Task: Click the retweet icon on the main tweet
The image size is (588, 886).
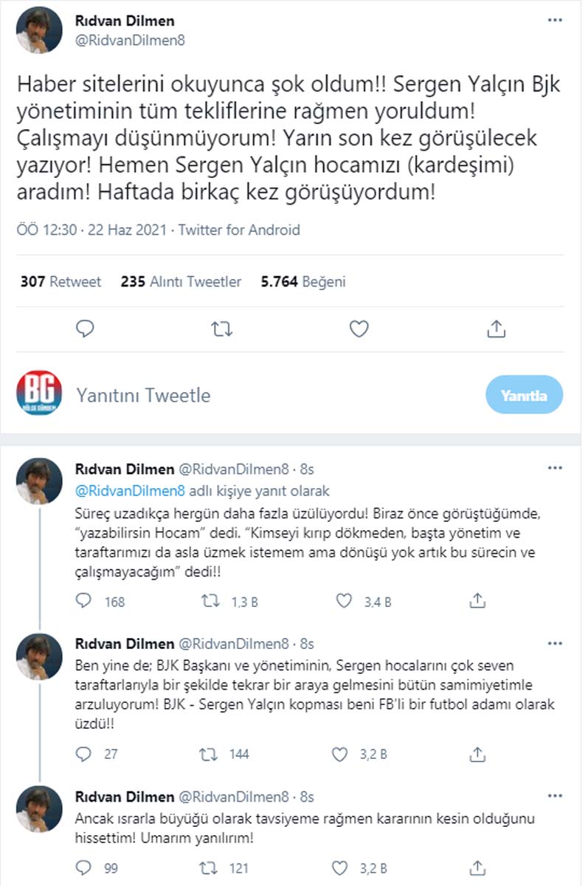Action: [221, 329]
